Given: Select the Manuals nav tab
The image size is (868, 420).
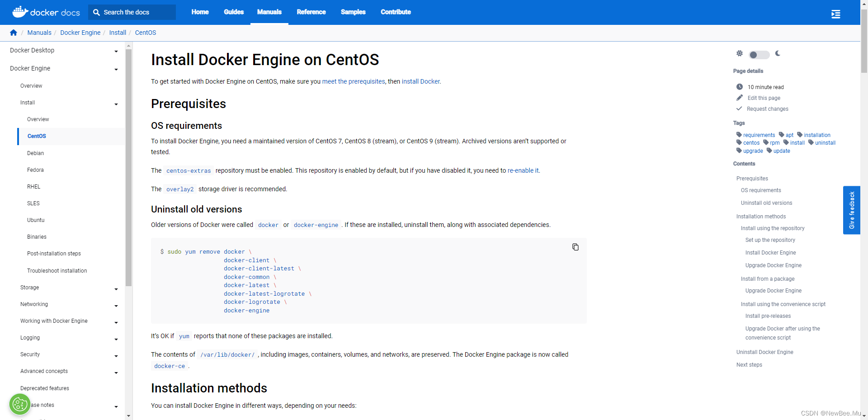Looking at the screenshot, I should (269, 12).
